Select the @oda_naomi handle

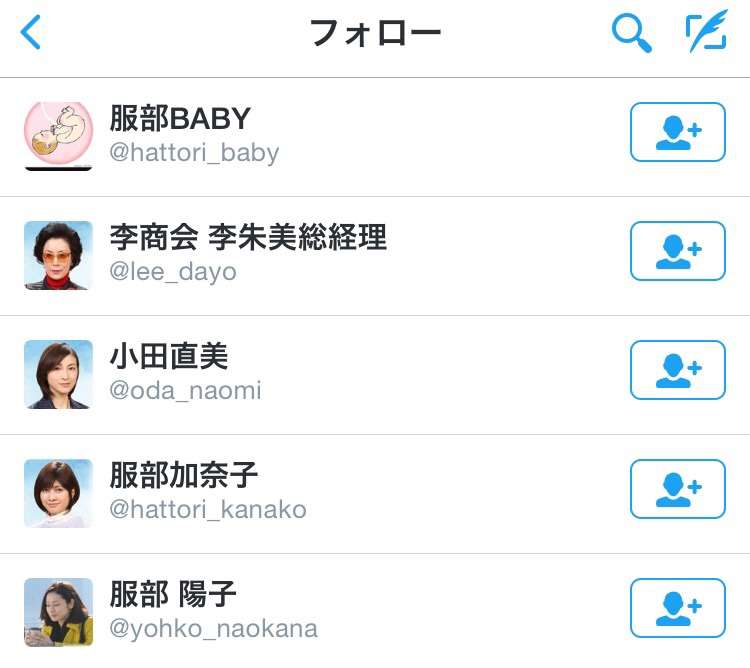click(x=185, y=391)
